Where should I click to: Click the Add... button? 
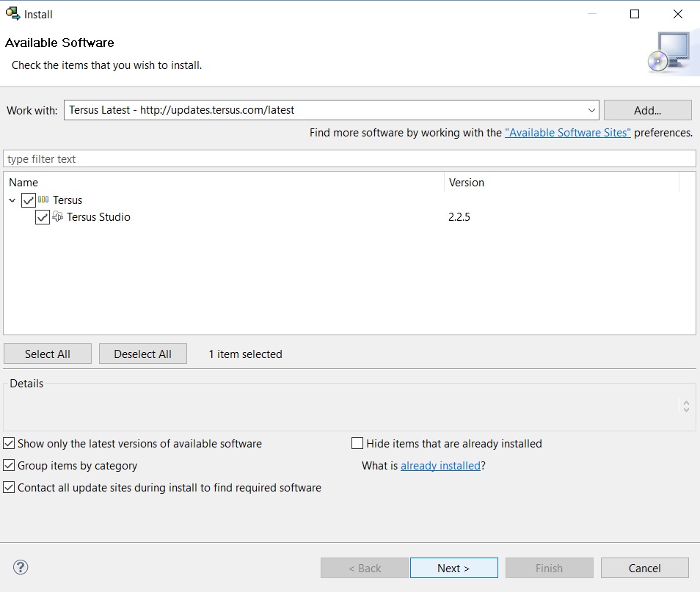point(647,110)
